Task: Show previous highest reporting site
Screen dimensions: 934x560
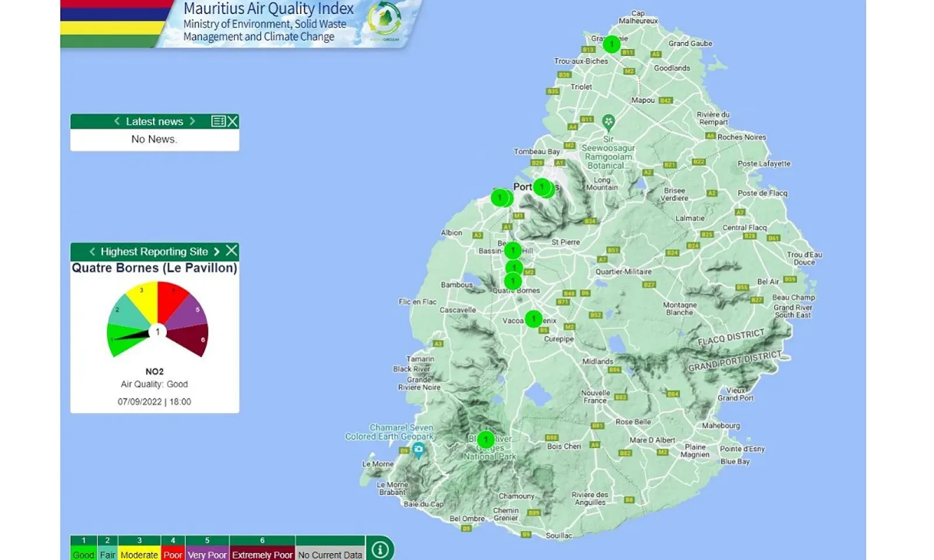Action: point(92,251)
